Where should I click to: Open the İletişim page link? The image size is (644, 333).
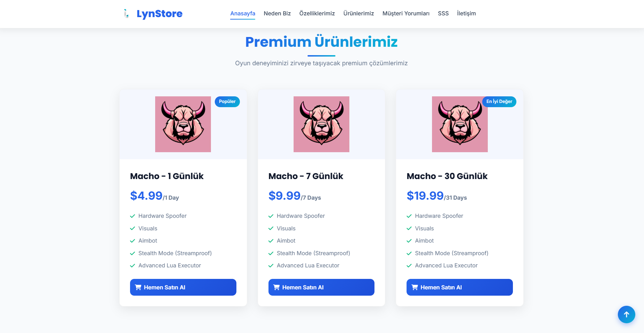pyautogui.click(x=466, y=13)
